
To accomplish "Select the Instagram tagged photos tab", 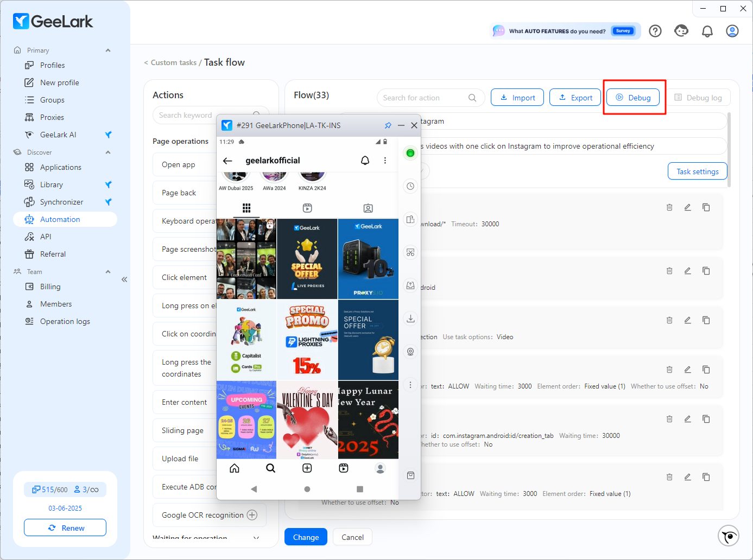I will pyautogui.click(x=368, y=208).
